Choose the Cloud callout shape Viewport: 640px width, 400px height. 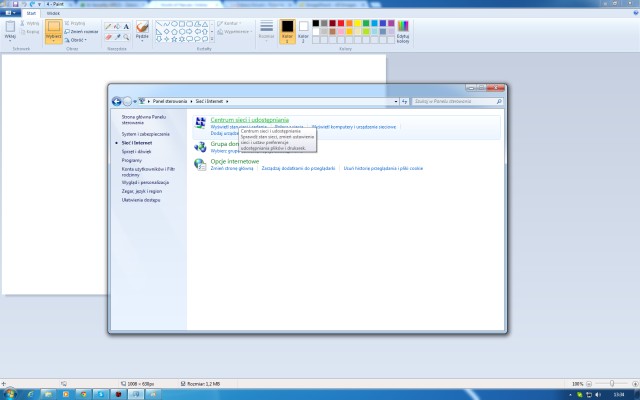point(205,39)
